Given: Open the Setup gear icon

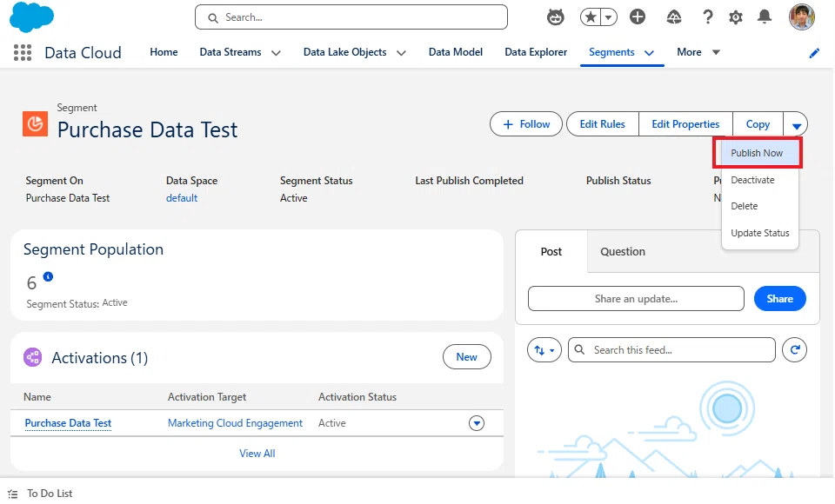Looking at the screenshot, I should coord(736,17).
